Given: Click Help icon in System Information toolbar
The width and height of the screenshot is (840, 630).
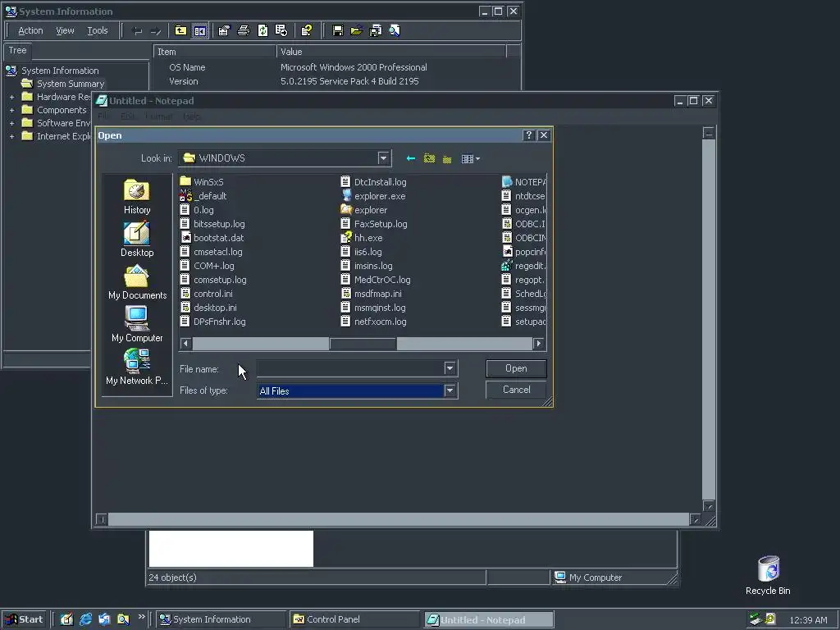Looking at the screenshot, I should point(307,30).
